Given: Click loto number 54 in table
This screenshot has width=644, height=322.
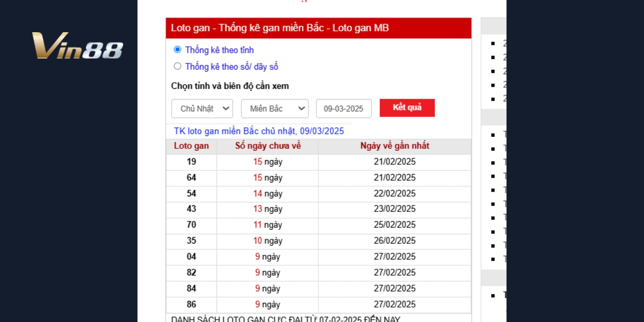Looking at the screenshot, I should tap(191, 193).
